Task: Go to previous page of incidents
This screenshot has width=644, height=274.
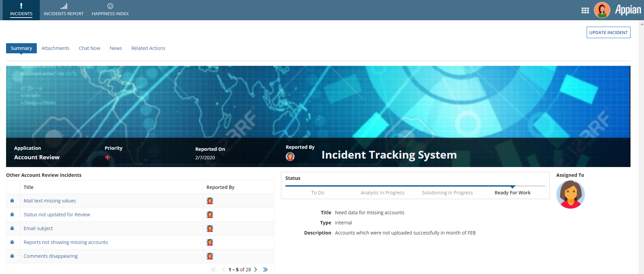Action: click(x=223, y=270)
